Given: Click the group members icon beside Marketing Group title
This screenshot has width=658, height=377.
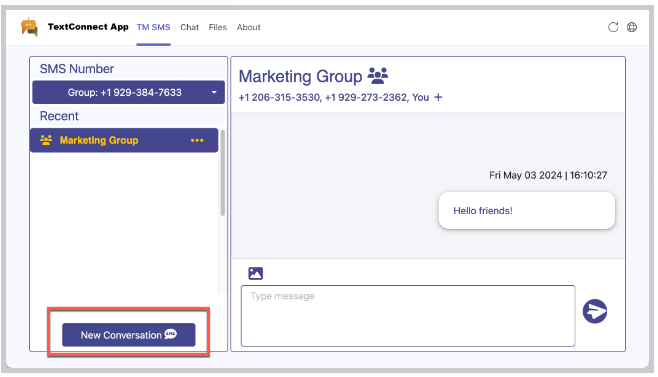Looking at the screenshot, I should (x=378, y=76).
